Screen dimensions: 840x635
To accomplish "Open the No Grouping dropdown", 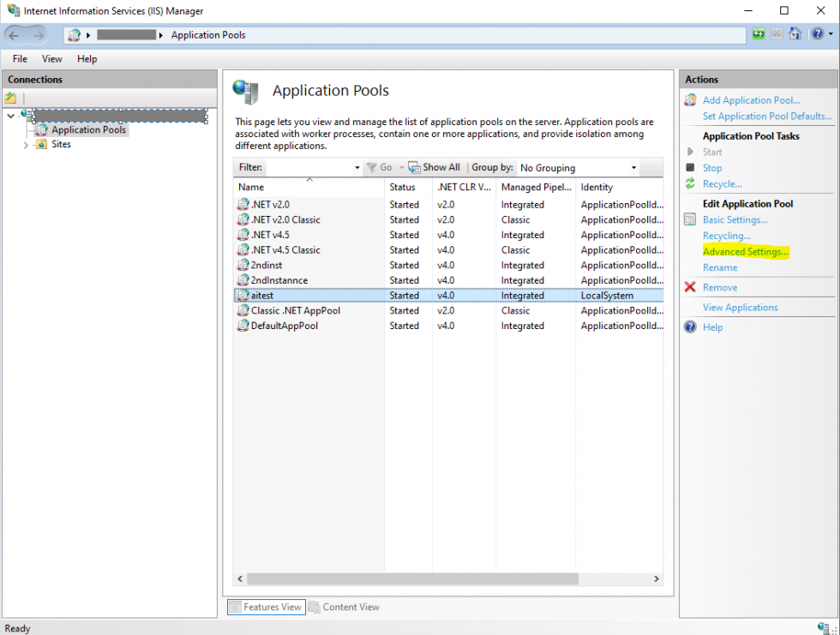I will pos(633,166).
